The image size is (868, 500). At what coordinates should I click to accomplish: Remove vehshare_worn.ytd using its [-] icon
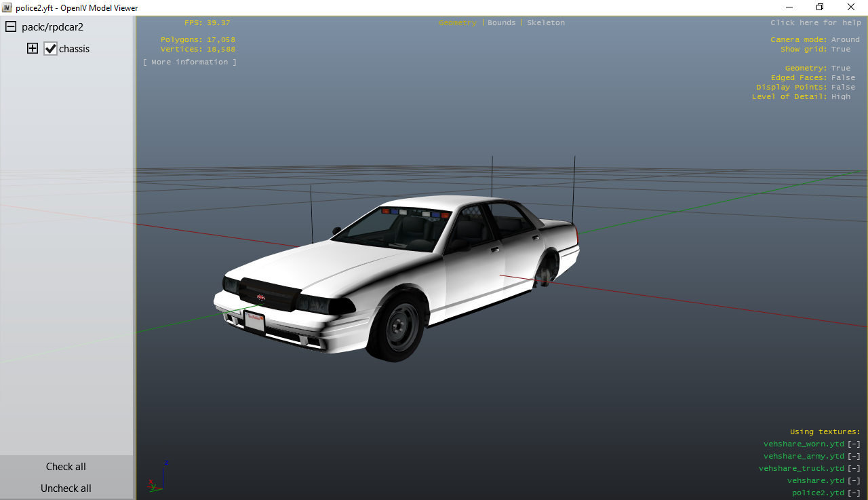(x=854, y=444)
